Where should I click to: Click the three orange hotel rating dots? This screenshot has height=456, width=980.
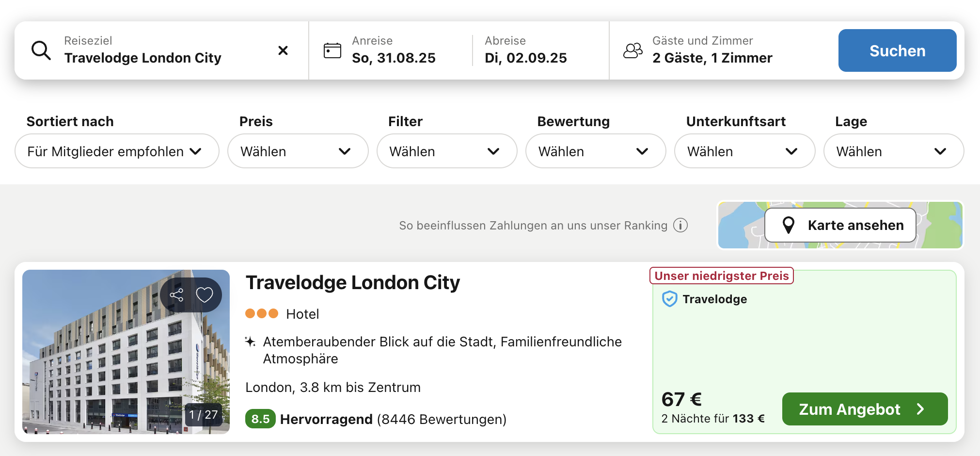tap(262, 313)
